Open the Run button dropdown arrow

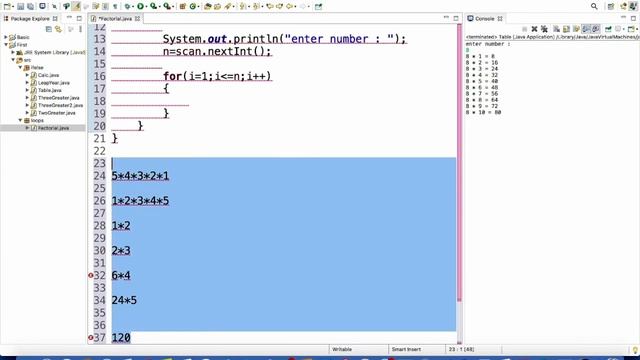pyautogui.click(x=146, y=7)
